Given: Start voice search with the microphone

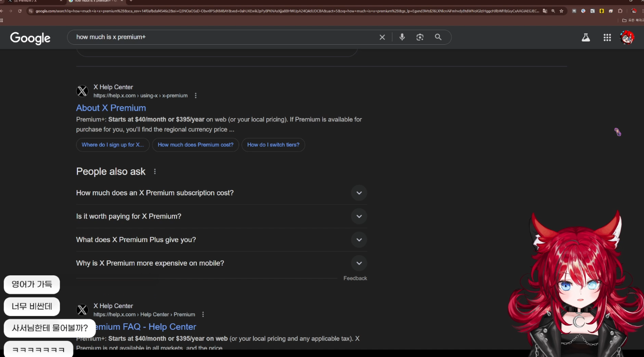Looking at the screenshot, I should pyautogui.click(x=402, y=37).
